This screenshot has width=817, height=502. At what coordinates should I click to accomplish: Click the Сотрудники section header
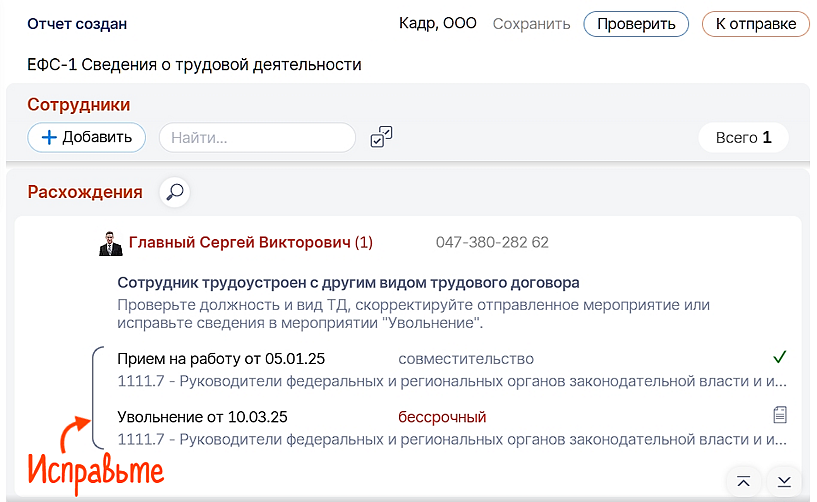tap(79, 104)
